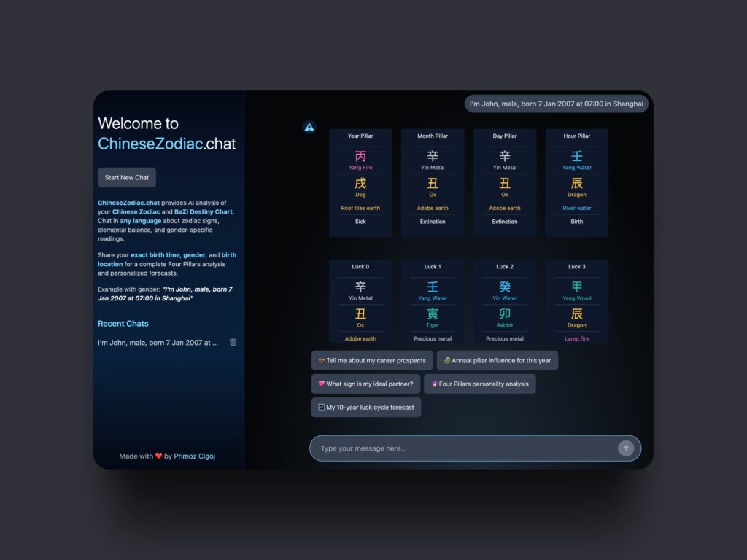Viewport: 747px width, 560px height.
Task: Click Lamp fire in Luck 3
Action: (x=577, y=338)
